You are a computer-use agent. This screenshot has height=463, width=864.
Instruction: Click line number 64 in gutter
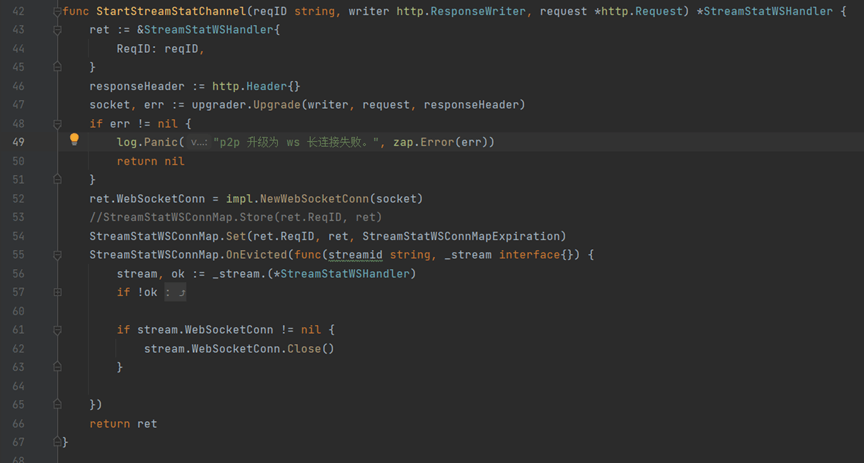point(18,386)
